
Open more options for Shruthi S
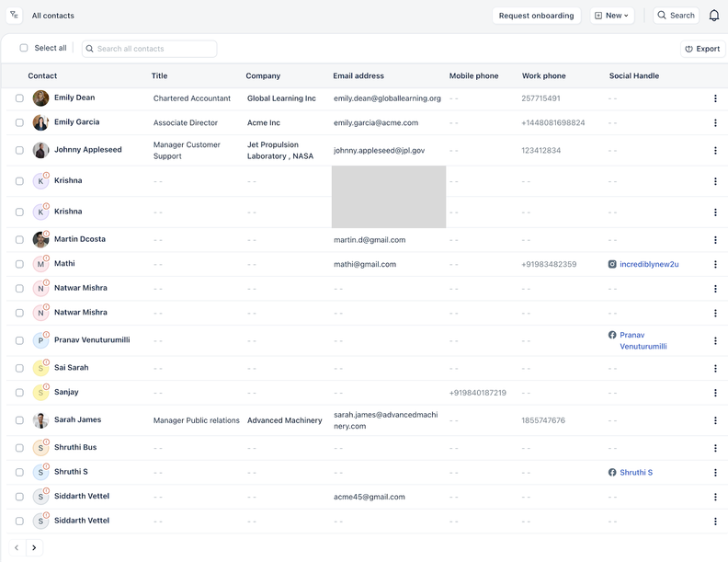pos(715,473)
